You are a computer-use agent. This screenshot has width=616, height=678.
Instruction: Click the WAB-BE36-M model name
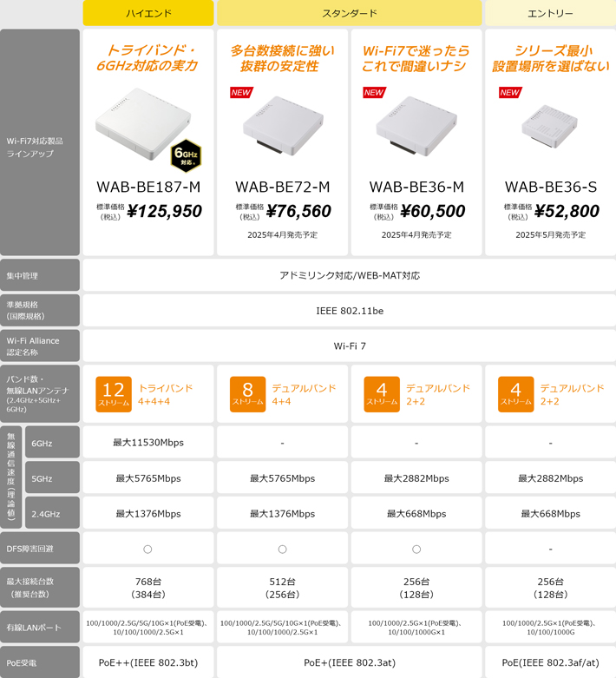[416, 187]
